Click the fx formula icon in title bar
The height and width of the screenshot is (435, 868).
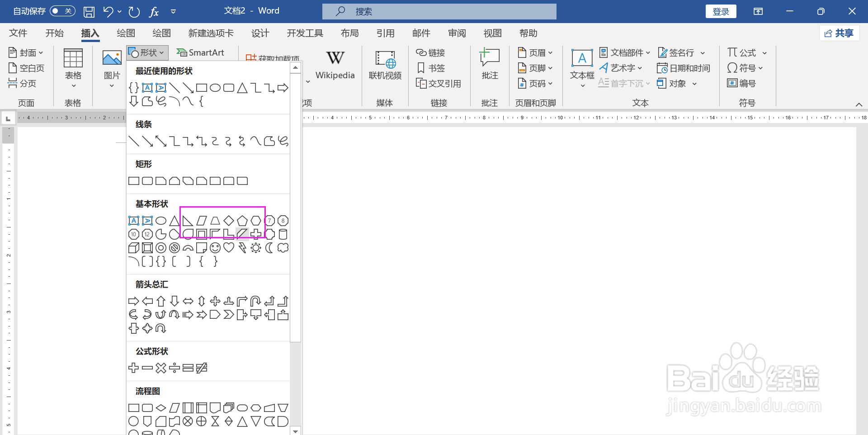pos(154,12)
